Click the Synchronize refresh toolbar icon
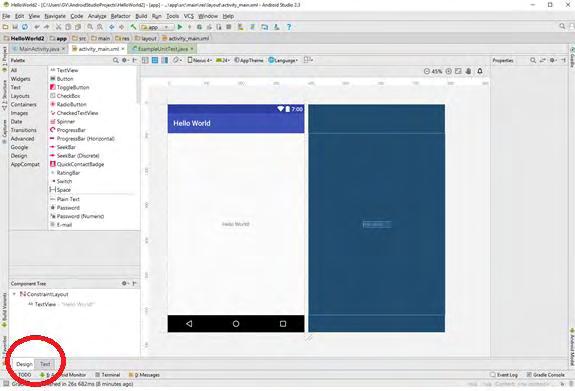Image resolution: width=575 pixels, height=391 pixels. (25, 27)
